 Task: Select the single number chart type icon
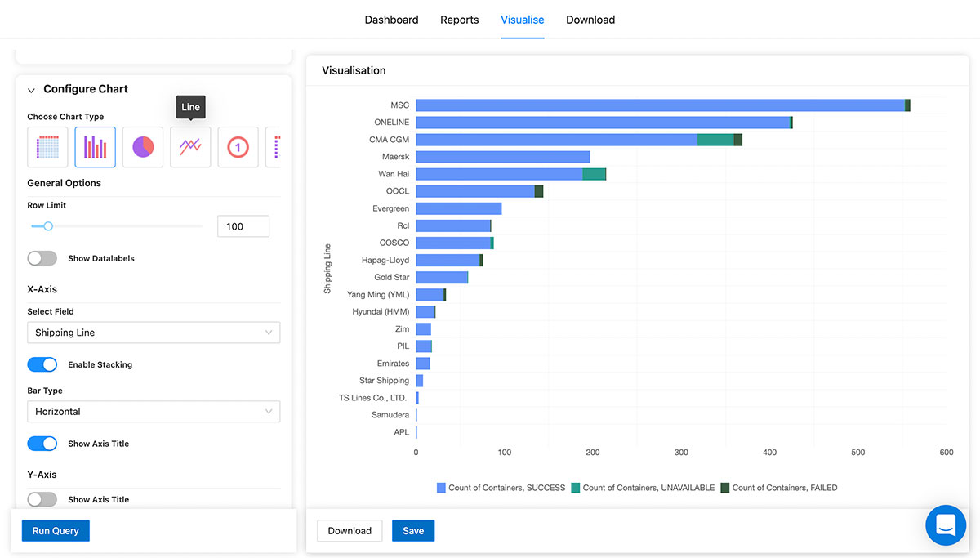coord(238,147)
